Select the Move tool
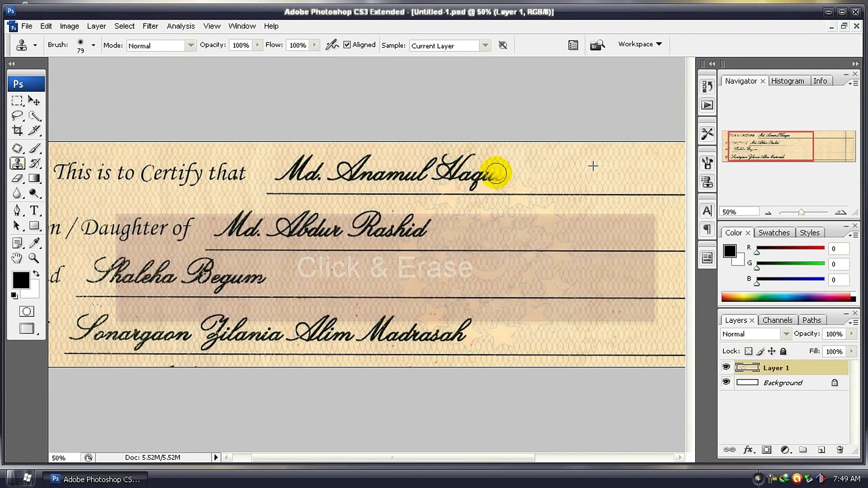 point(34,100)
